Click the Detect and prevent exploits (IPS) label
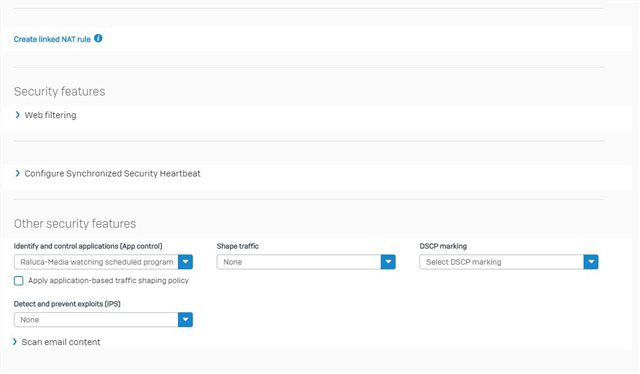The height and width of the screenshot is (374, 640). 67,304
